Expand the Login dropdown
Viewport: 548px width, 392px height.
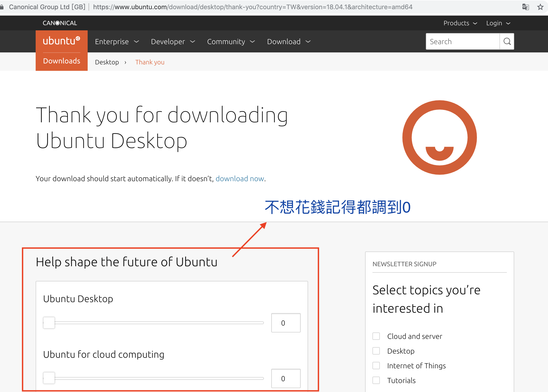[x=498, y=23]
